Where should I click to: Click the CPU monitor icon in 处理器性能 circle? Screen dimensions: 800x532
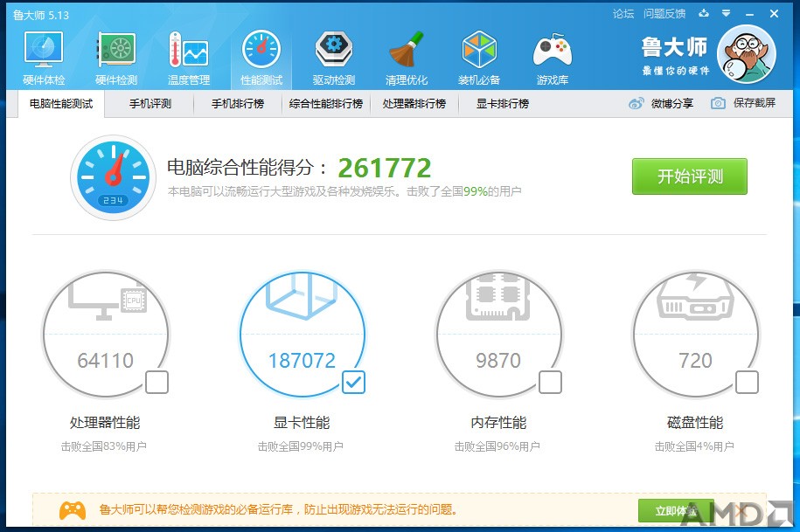click(108, 300)
